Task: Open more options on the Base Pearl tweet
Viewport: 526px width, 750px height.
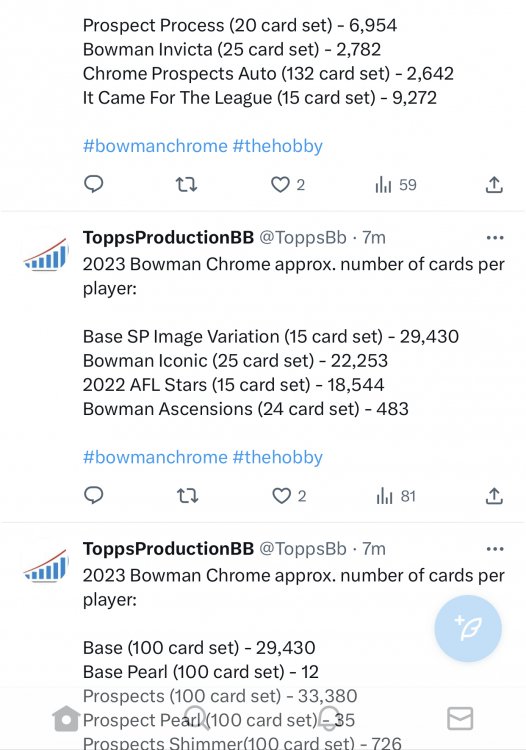Action: (x=494, y=549)
